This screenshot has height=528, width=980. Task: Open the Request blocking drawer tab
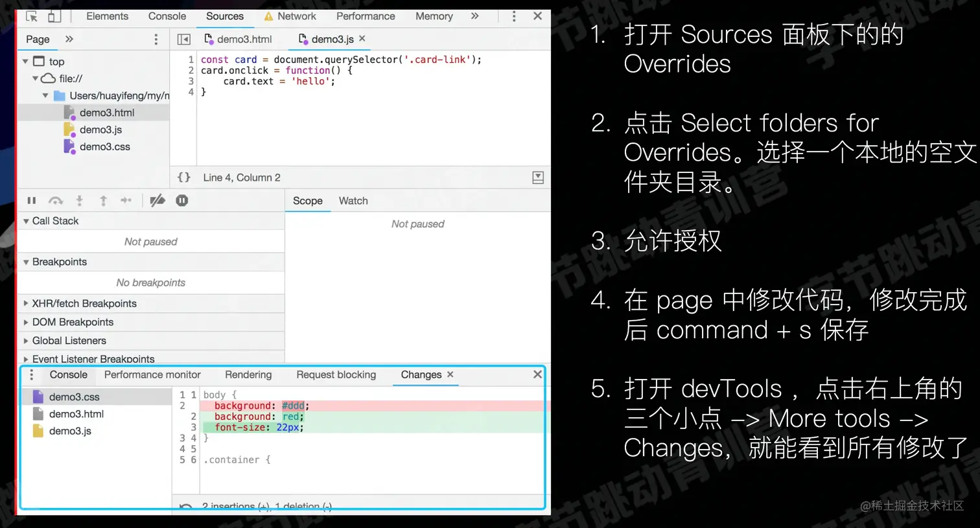coord(336,374)
